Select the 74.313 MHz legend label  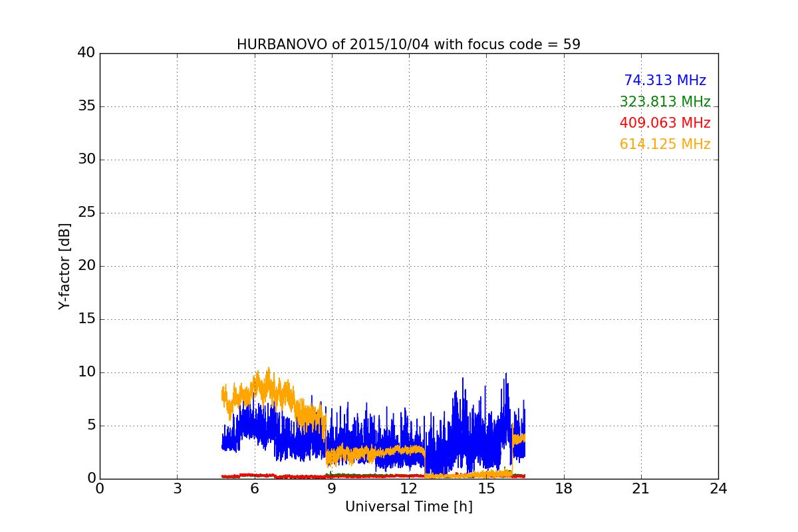coord(665,80)
